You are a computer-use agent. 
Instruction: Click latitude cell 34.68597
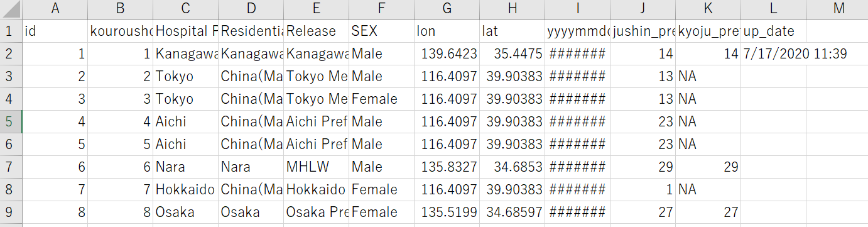click(x=513, y=212)
